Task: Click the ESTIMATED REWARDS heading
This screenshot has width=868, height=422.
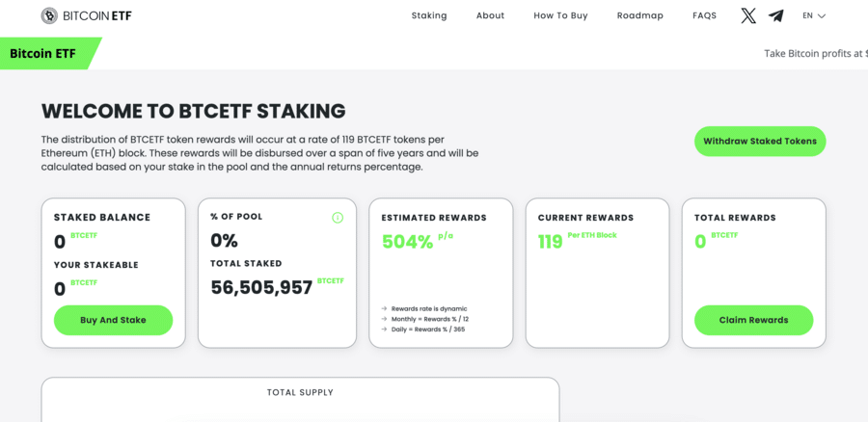Action: pos(434,218)
